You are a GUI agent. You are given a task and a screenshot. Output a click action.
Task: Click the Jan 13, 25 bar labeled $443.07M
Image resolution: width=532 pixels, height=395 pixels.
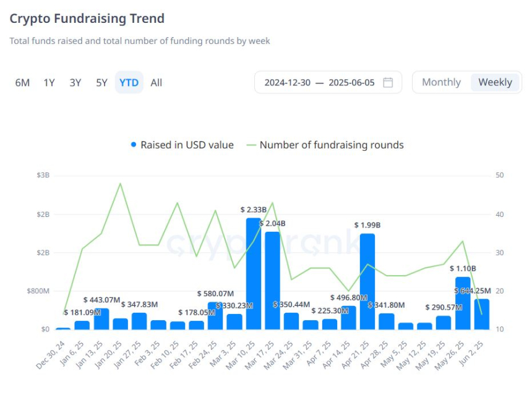[x=101, y=319]
